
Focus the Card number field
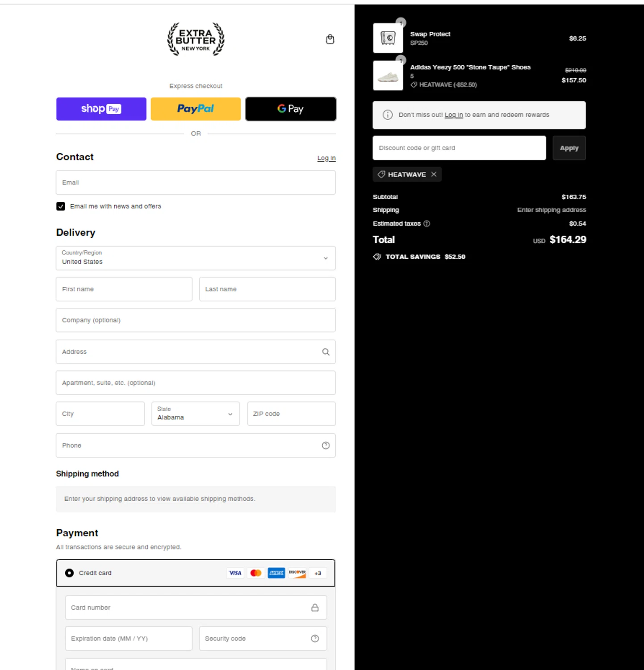pyautogui.click(x=196, y=607)
